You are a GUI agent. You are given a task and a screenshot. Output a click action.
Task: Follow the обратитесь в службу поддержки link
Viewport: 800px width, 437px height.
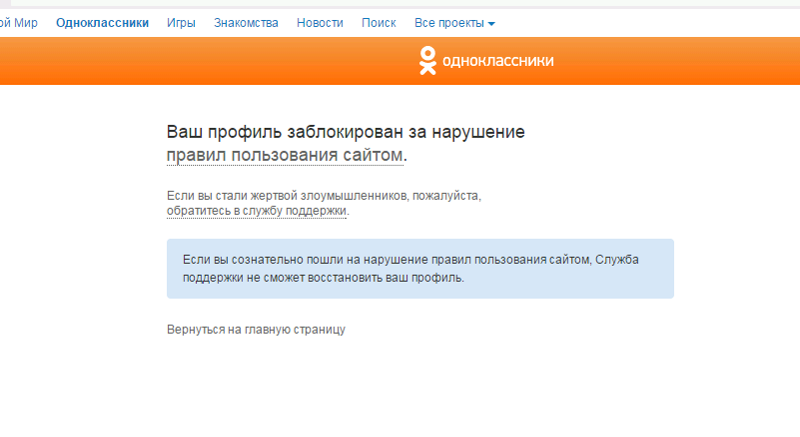pyautogui.click(x=257, y=211)
